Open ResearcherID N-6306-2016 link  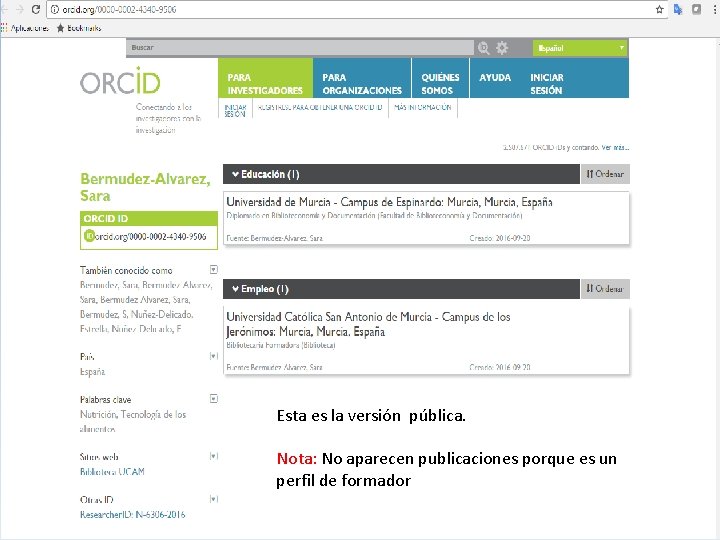(x=132, y=514)
